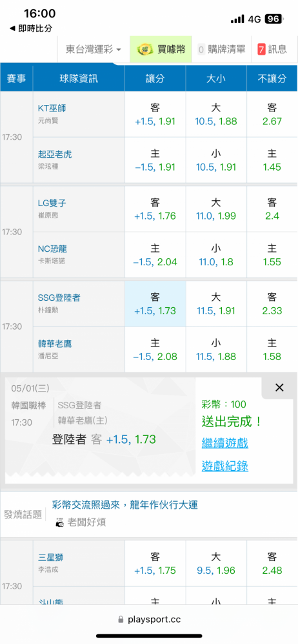Screen dimensions: 298x644
Task: Select 韓華老鷹 主 −1.5, 2.08 spread
Action: 155,350
